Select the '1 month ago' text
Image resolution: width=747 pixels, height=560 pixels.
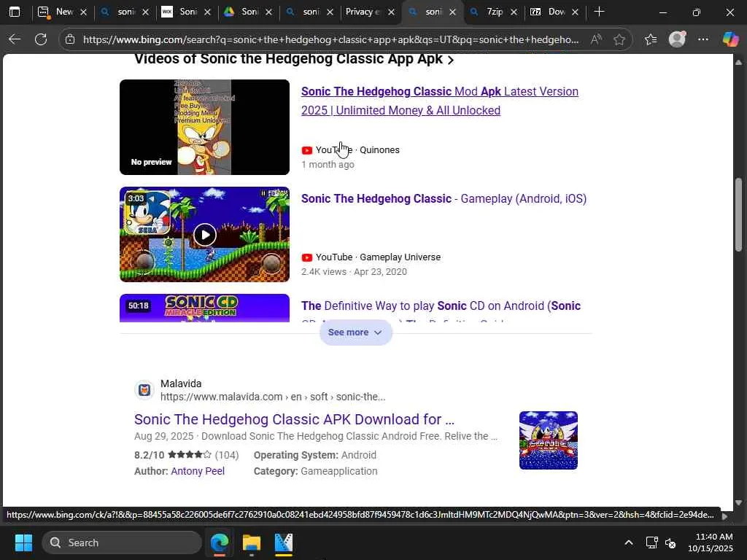point(328,165)
